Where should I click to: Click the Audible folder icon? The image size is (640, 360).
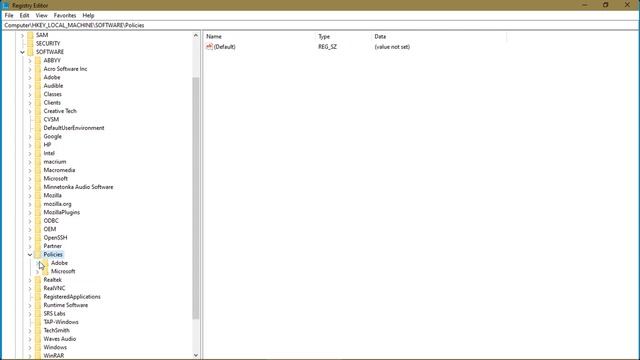pyautogui.click(x=38, y=86)
